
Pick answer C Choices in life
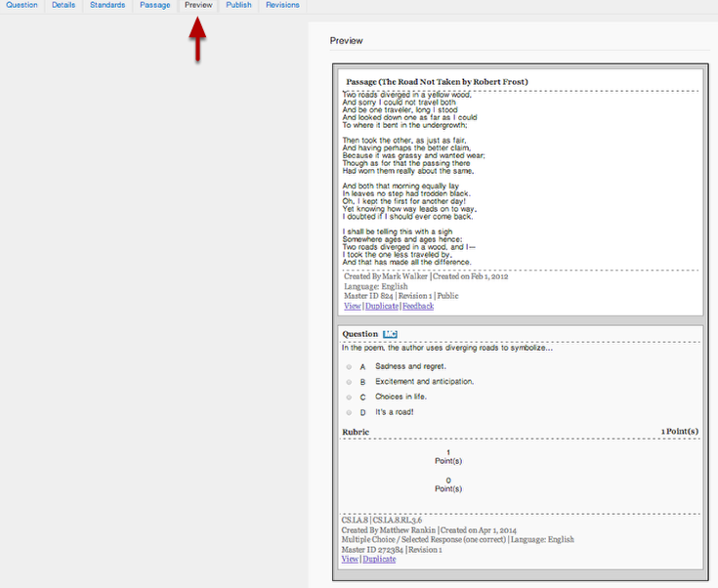349,397
